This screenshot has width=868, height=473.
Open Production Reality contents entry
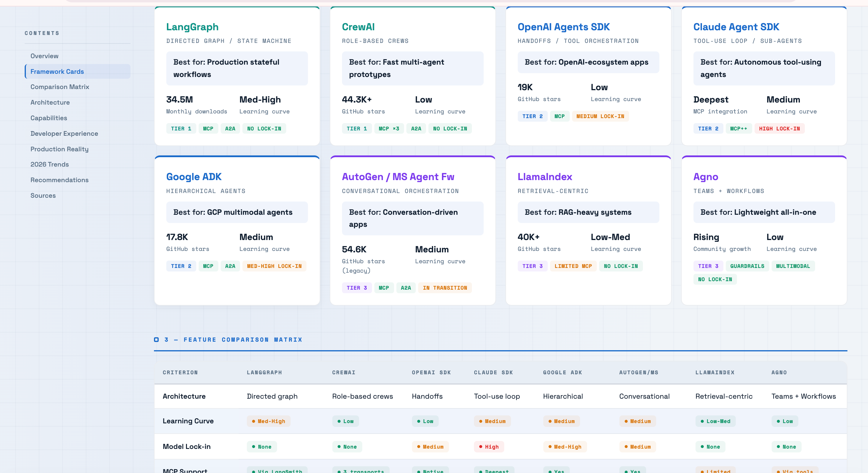click(x=59, y=149)
